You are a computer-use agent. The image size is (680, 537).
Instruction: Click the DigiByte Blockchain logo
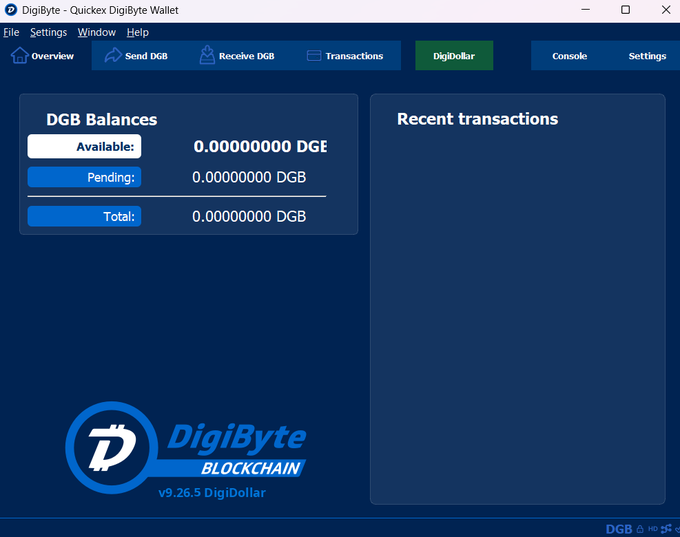click(186, 447)
